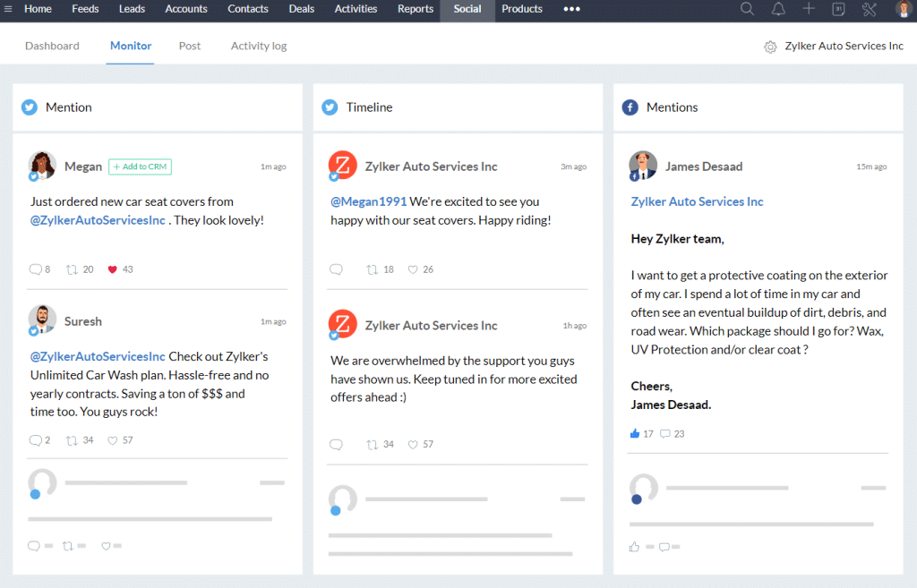Reply to Megan's tweet via comment icon

click(x=35, y=269)
